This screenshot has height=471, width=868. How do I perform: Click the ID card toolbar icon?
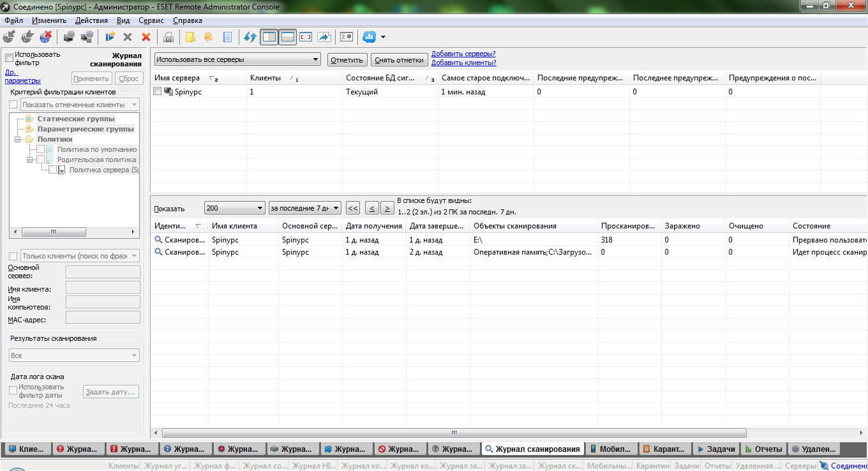tap(347, 37)
